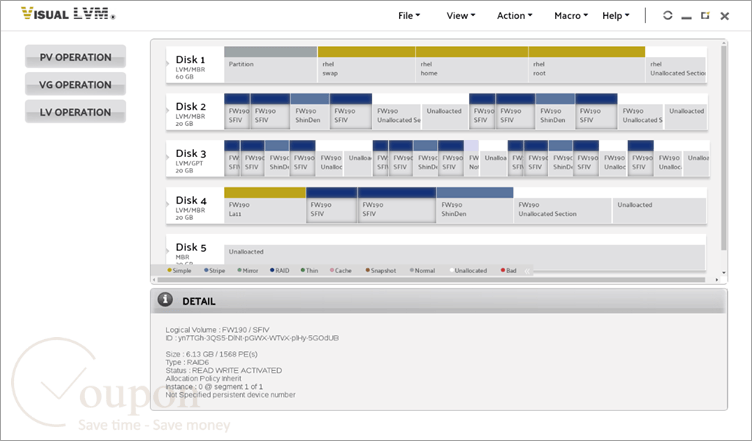Image resolution: width=752 pixels, height=441 pixels.
Task: Click the Disk 3 label
Action: (190, 153)
